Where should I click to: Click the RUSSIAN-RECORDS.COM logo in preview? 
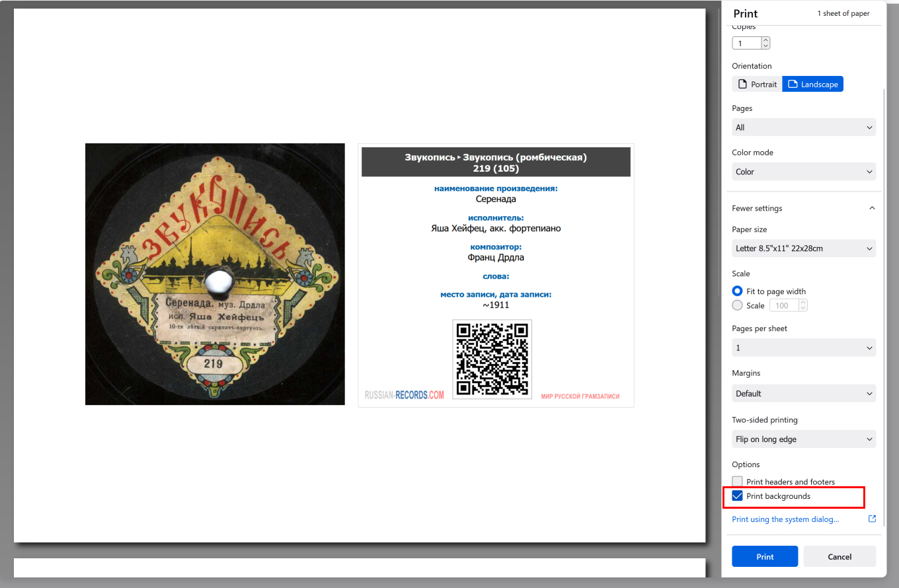point(405,395)
